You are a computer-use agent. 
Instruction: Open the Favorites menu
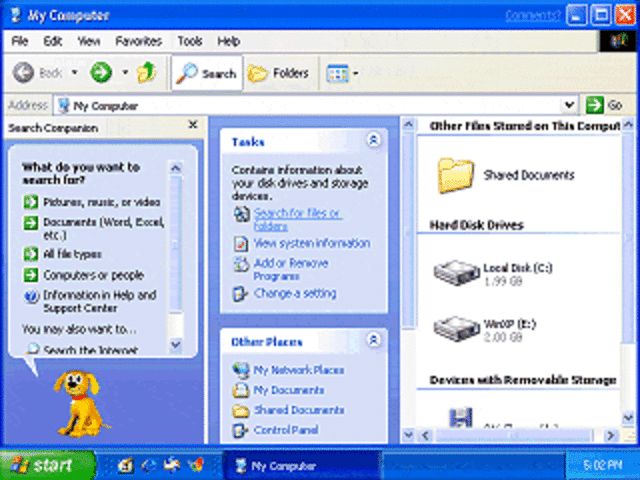click(138, 41)
